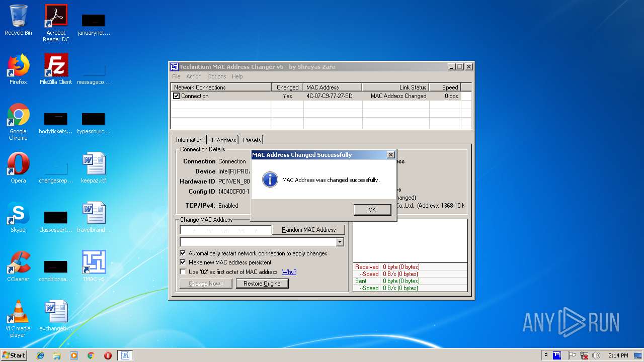Select typeschurc desktop file
The height and width of the screenshot is (362, 644).
(94, 123)
